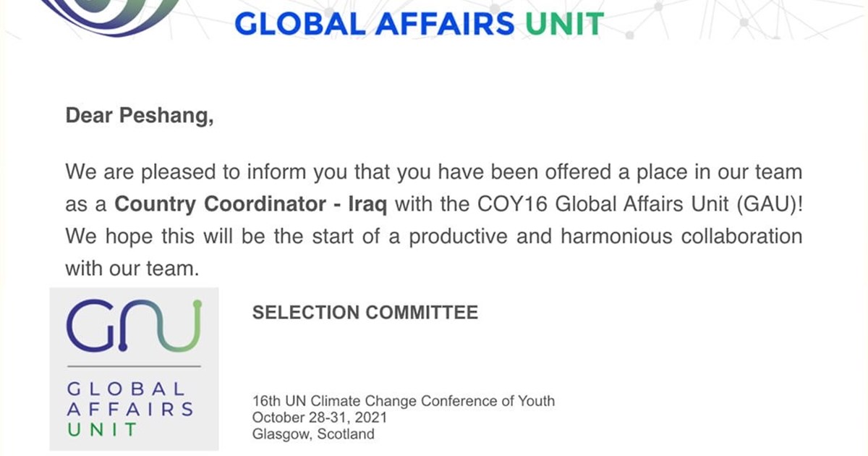Screen dimensions: 868x456
Task: Click the 'October 28-31, 2021' date
Action: pos(319,418)
